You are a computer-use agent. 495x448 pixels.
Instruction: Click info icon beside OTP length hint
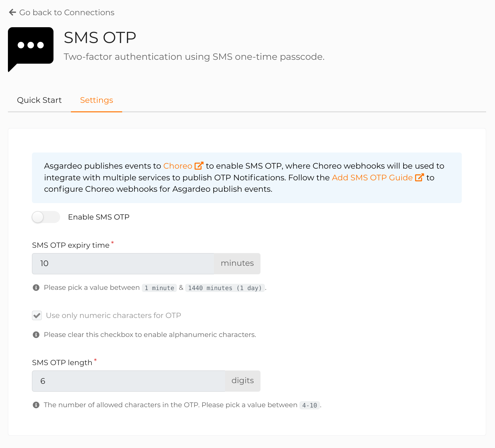click(x=36, y=405)
